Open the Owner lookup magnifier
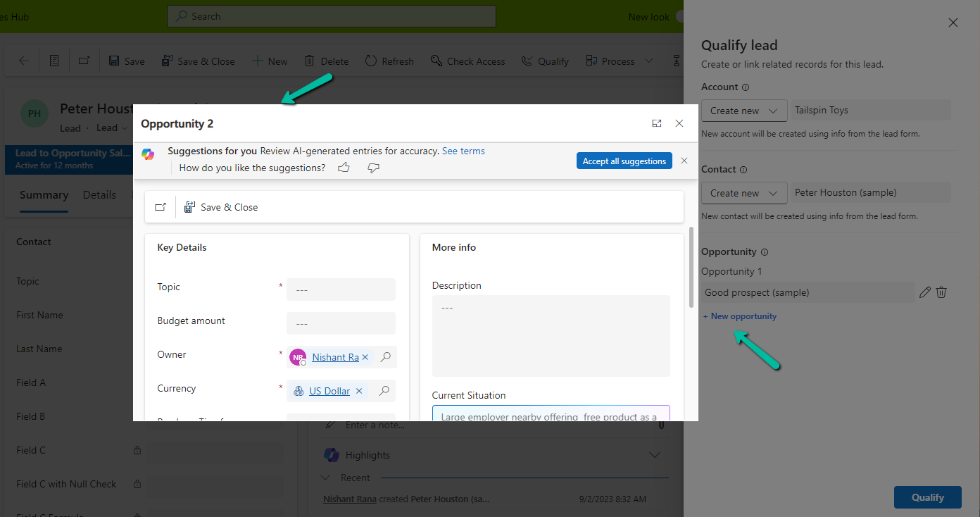This screenshot has height=517, width=980. [x=385, y=357]
